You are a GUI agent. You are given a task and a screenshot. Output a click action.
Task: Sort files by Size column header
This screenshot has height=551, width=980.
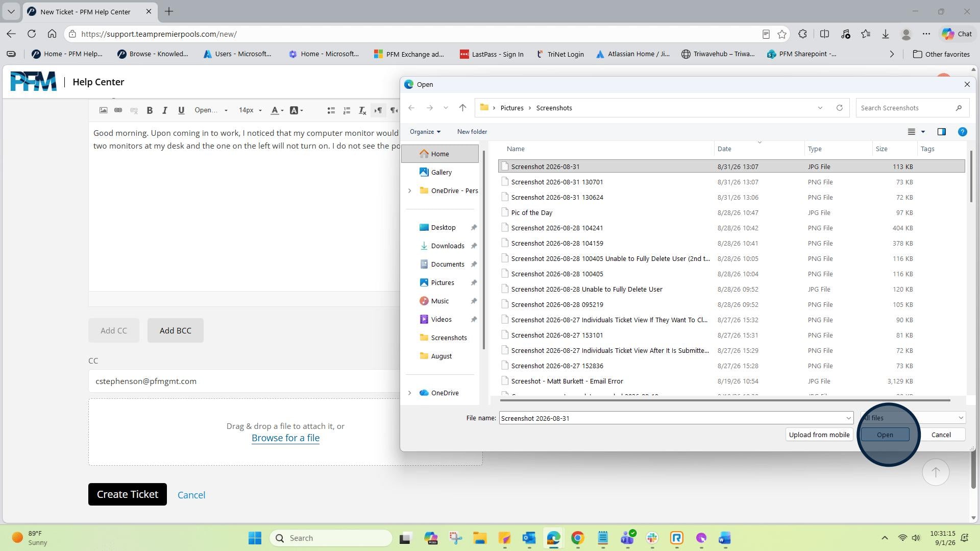click(x=881, y=149)
